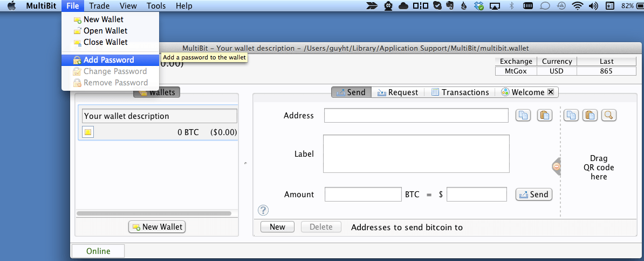Choose New Wallet from the File menu
This screenshot has width=644, height=261.
[110, 19]
